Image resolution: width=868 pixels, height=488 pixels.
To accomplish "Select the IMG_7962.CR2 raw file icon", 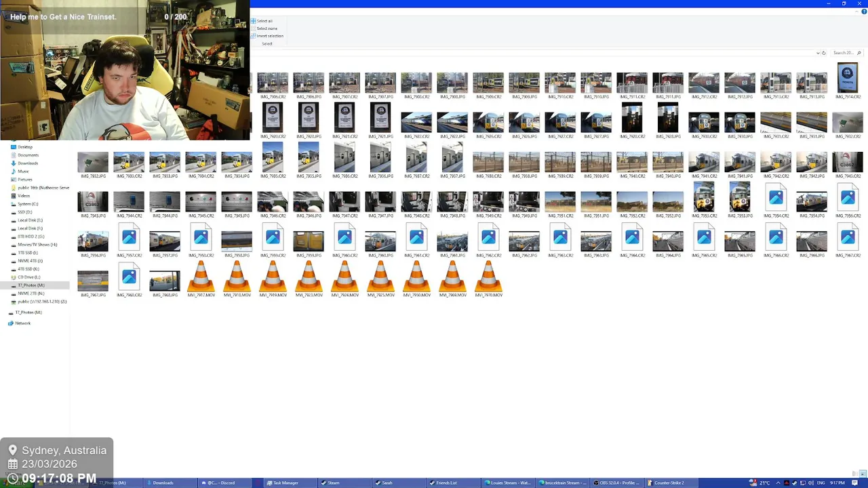I will [x=488, y=239].
